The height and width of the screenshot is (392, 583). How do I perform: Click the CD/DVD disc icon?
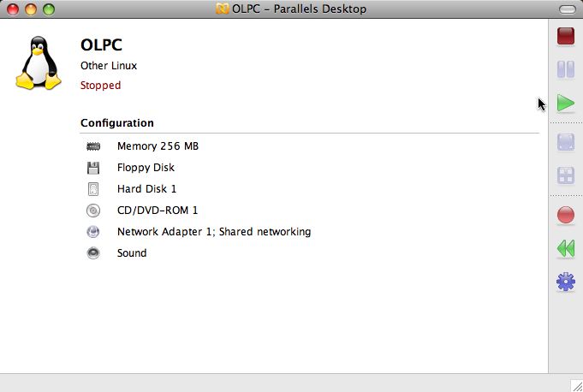click(93, 211)
